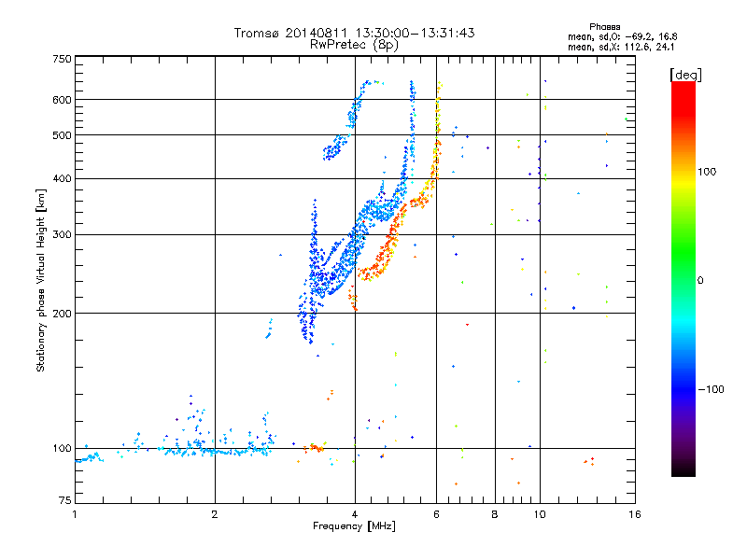Click the y-axis '600' tick label
Screen dimensions: 747x560
click(x=62, y=100)
